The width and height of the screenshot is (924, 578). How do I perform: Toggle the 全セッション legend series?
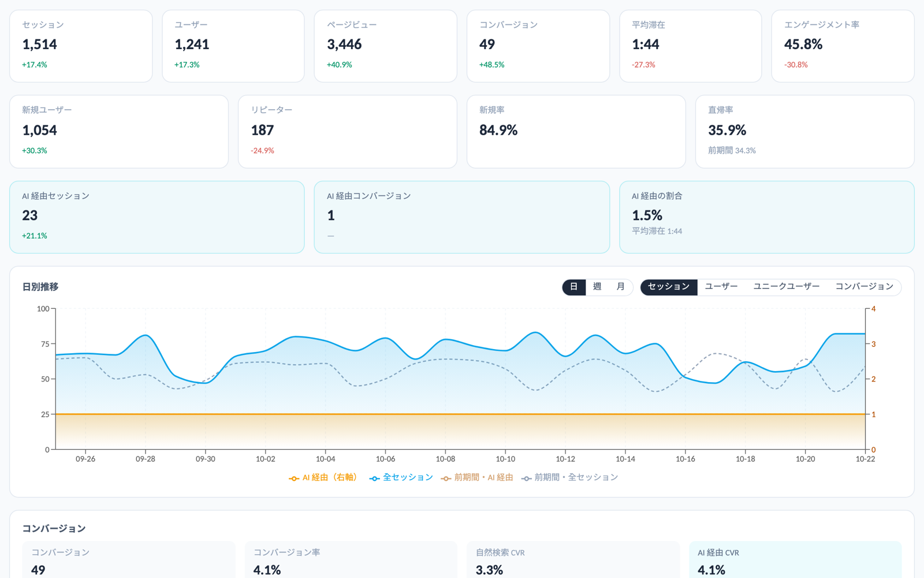pos(401,477)
